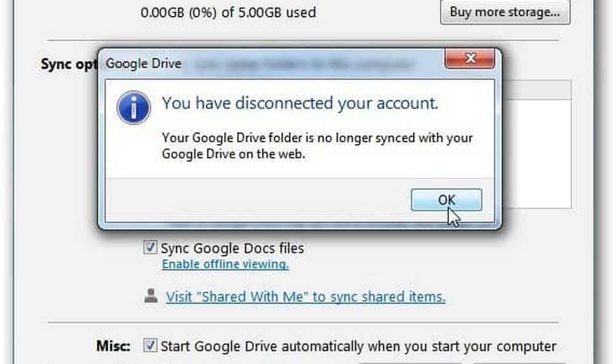Click the Buy more storage button
The image size is (616, 364).
pos(505,12)
